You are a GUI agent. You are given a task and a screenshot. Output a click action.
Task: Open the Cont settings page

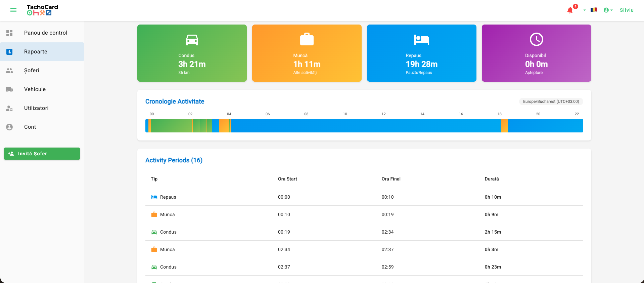(x=42, y=127)
